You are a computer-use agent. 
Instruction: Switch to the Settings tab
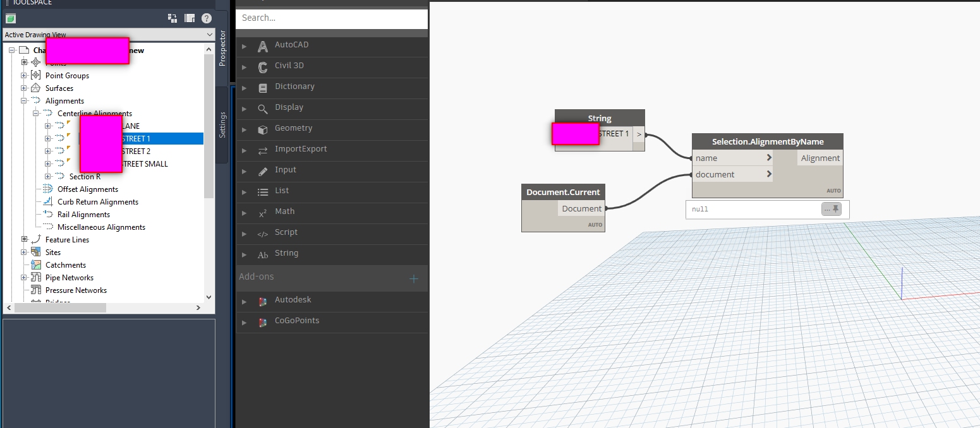coord(222,125)
